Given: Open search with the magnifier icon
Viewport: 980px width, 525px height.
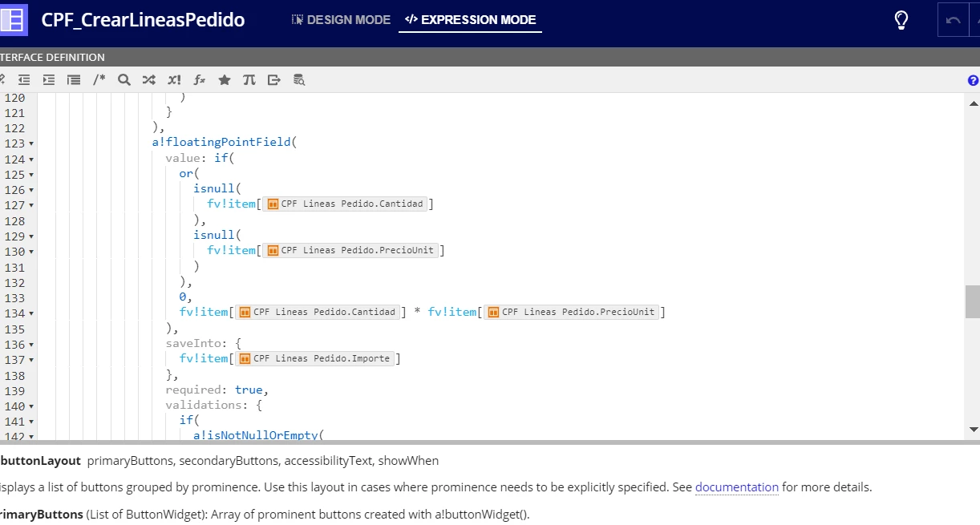Looking at the screenshot, I should click(x=124, y=80).
